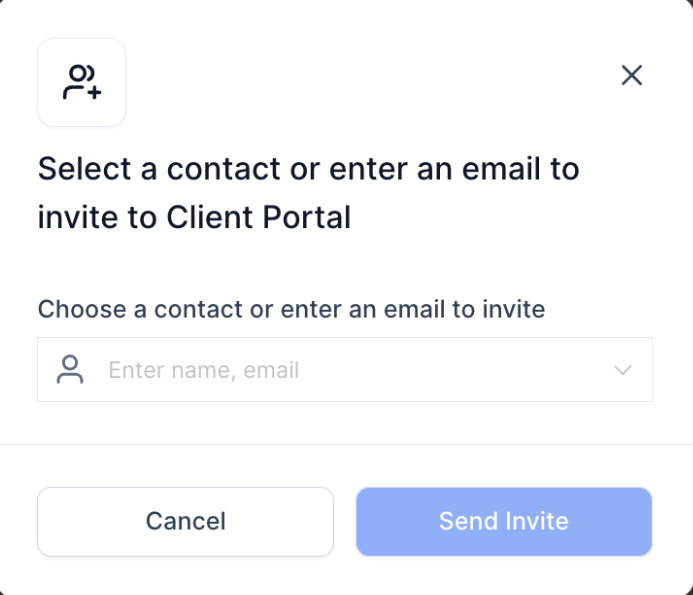Click the placeholder text "Enter name, email"

tap(204, 370)
